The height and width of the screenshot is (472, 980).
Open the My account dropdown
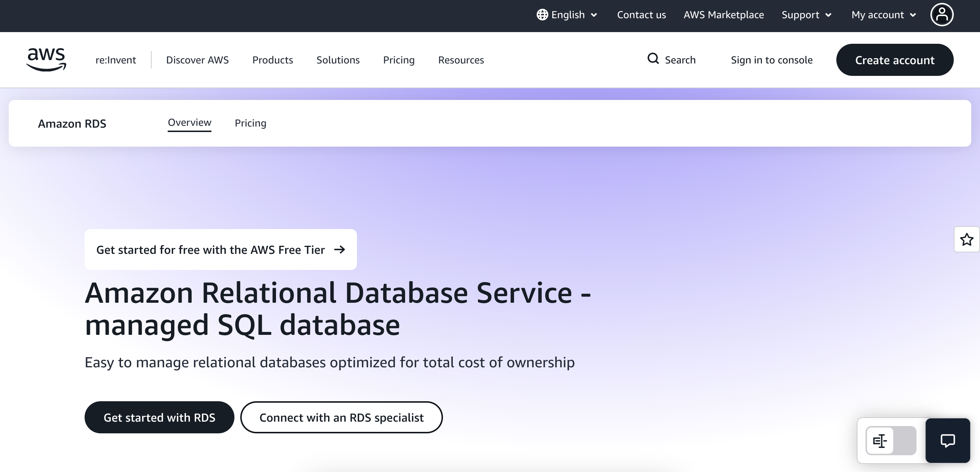883,15
